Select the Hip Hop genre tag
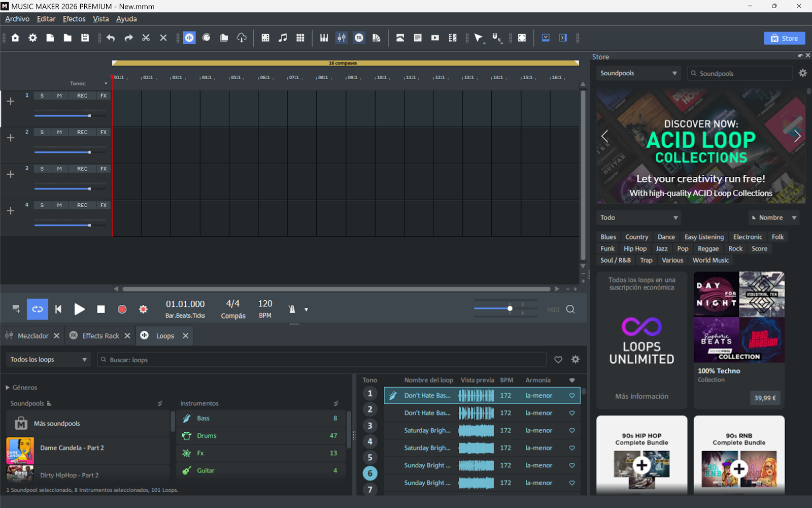Image resolution: width=812 pixels, height=508 pixels. (635, 249)
